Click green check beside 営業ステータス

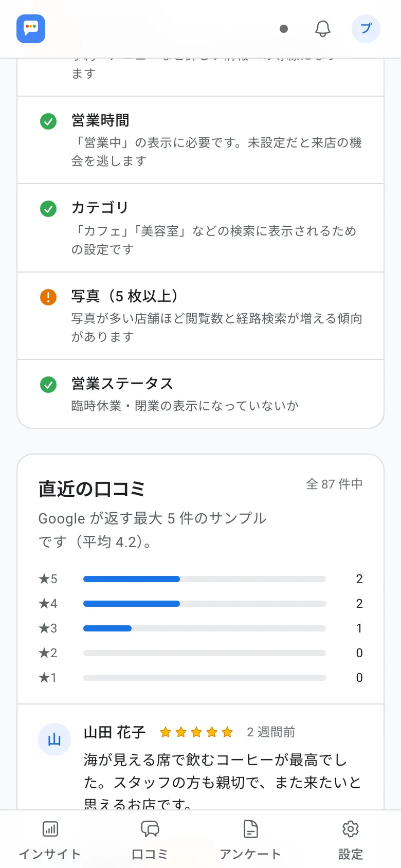(48, 385)
